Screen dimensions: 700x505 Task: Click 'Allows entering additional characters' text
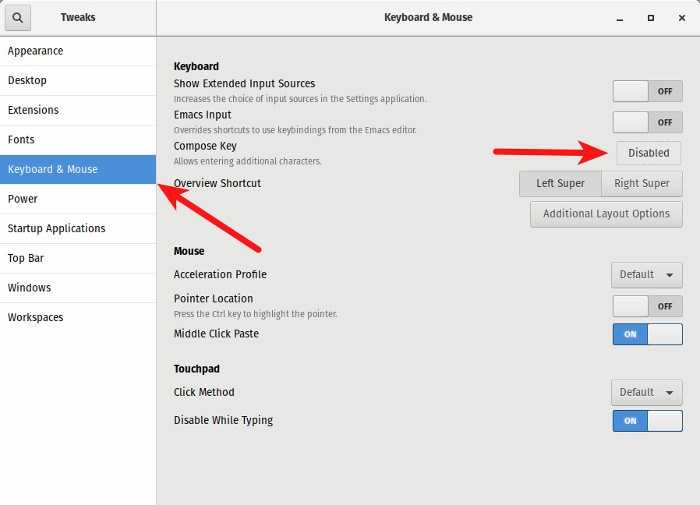click(x=247, y=161)
